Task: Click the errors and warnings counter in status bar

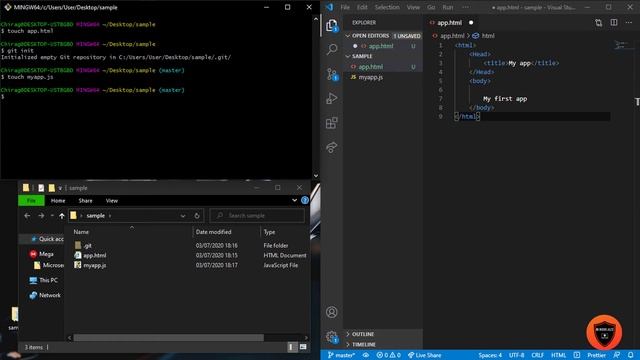Action: [388, 355]
